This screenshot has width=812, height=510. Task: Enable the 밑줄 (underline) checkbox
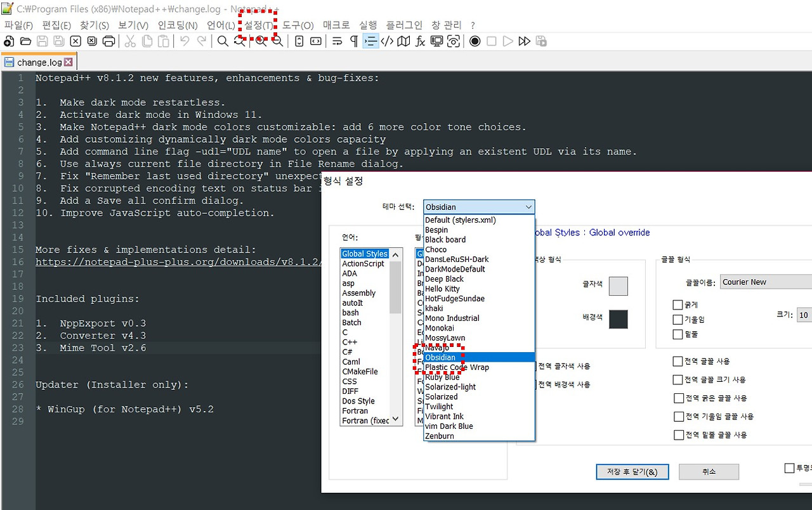pos(678,334)
